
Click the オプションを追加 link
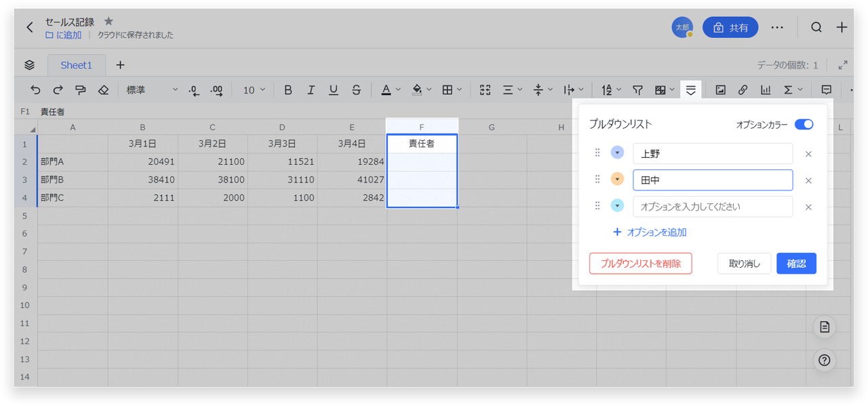650,232
